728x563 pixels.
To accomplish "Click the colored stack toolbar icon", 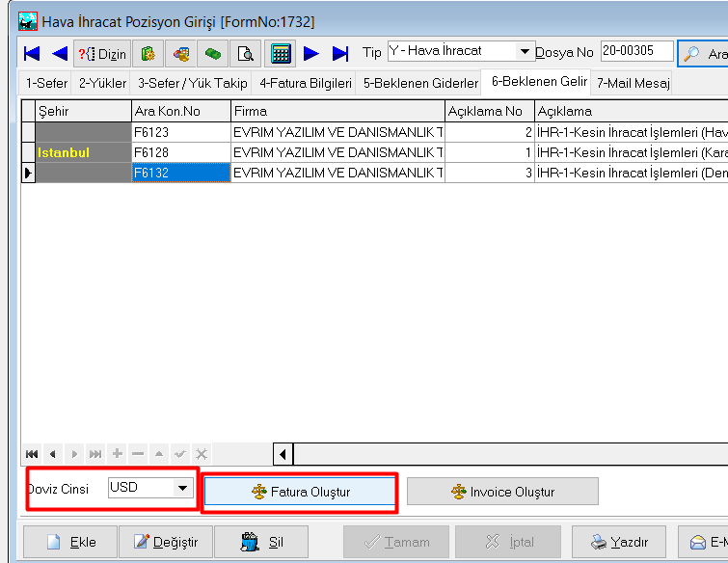I will click(x=180, y=54).
